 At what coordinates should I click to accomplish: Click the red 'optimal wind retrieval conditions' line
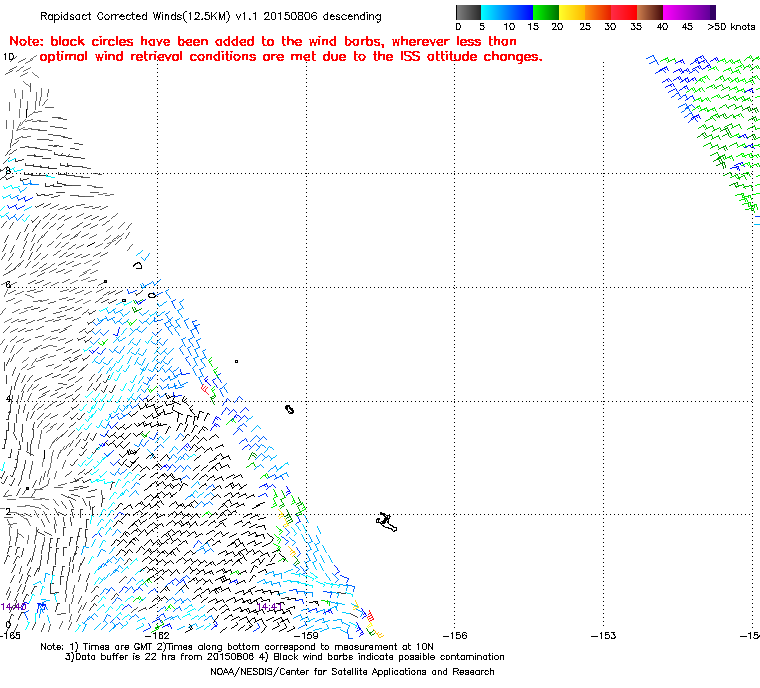click(291, 57)
